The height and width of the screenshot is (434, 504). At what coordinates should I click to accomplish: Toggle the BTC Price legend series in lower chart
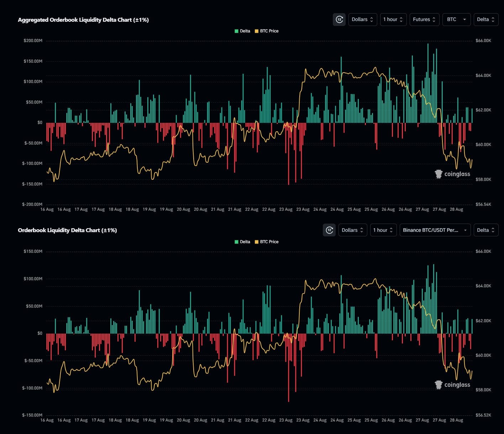(x=267, y=242)
